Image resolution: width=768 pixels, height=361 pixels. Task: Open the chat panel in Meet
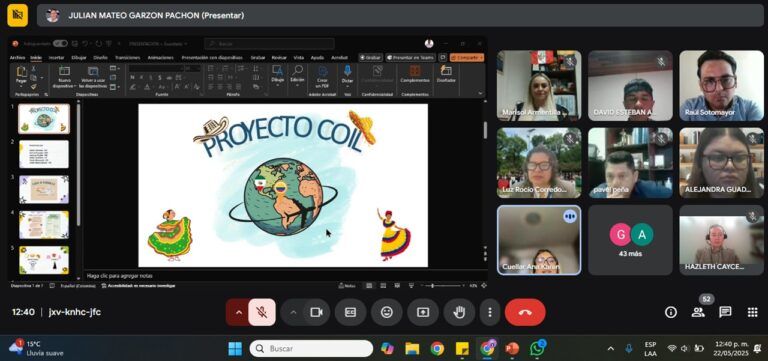[x=725, y=313]
